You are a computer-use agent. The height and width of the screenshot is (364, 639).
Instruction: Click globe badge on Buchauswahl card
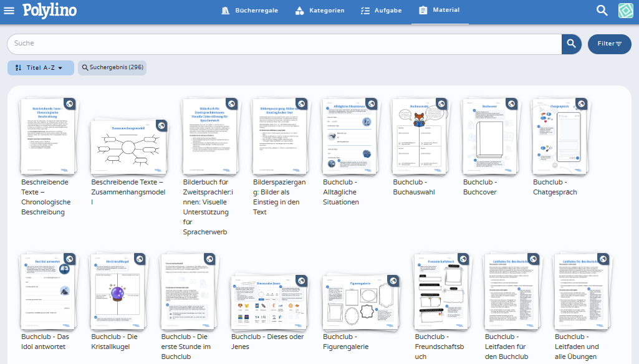click(442, 104)
